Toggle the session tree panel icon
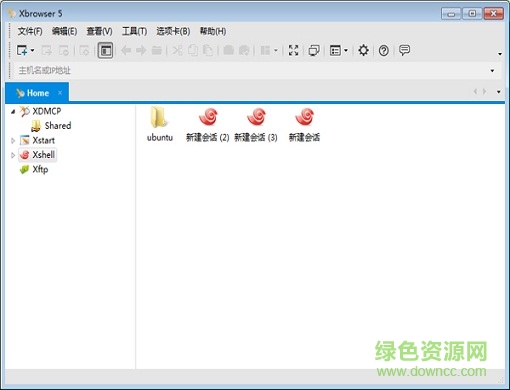Image resolution: width=510 pixels, height=390 pixels. click(x=105, y=51)
